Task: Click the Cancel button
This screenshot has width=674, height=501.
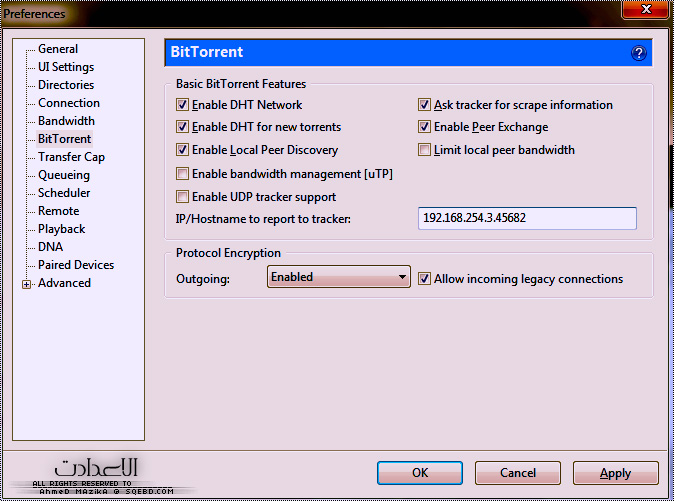Action: click(517, 473)
